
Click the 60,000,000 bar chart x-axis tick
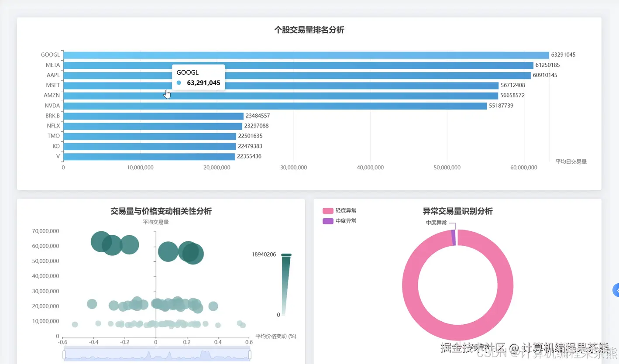click(524, 168)
